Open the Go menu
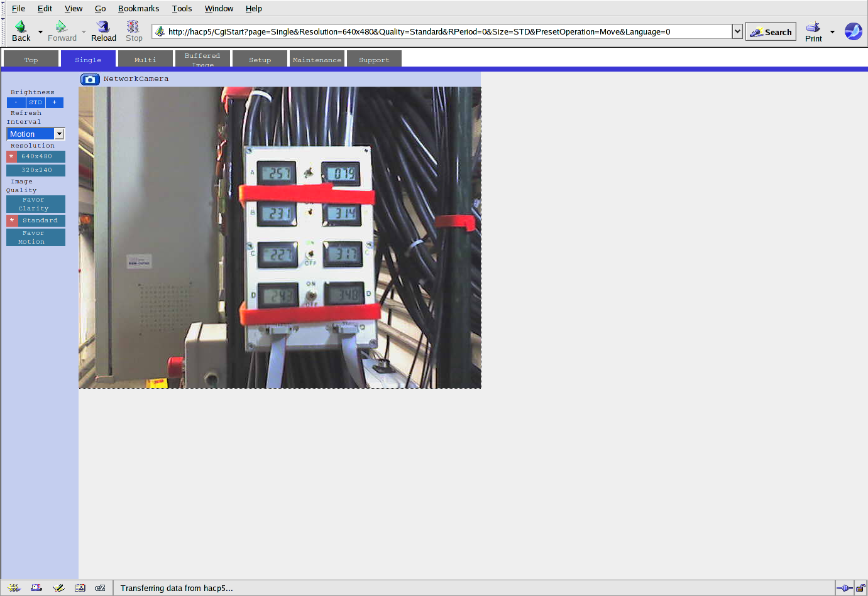This screenshot has height=596, width=868. (101, 8)
